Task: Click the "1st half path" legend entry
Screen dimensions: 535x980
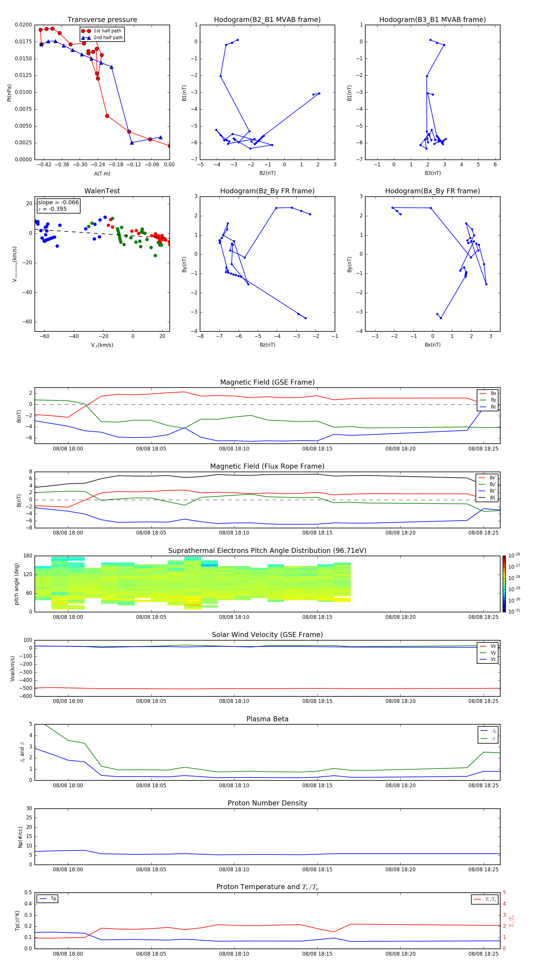Action: coord(102,31)
